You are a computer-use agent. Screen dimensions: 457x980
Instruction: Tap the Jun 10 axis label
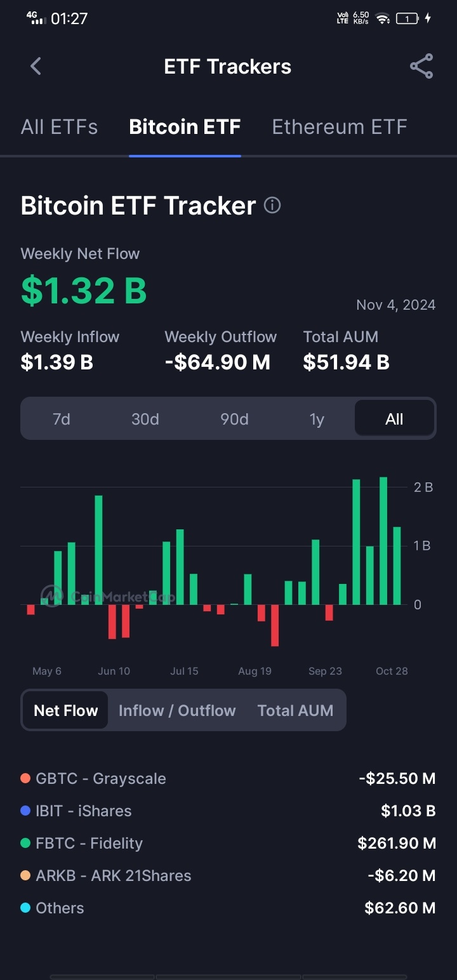[x=114, y=671]
